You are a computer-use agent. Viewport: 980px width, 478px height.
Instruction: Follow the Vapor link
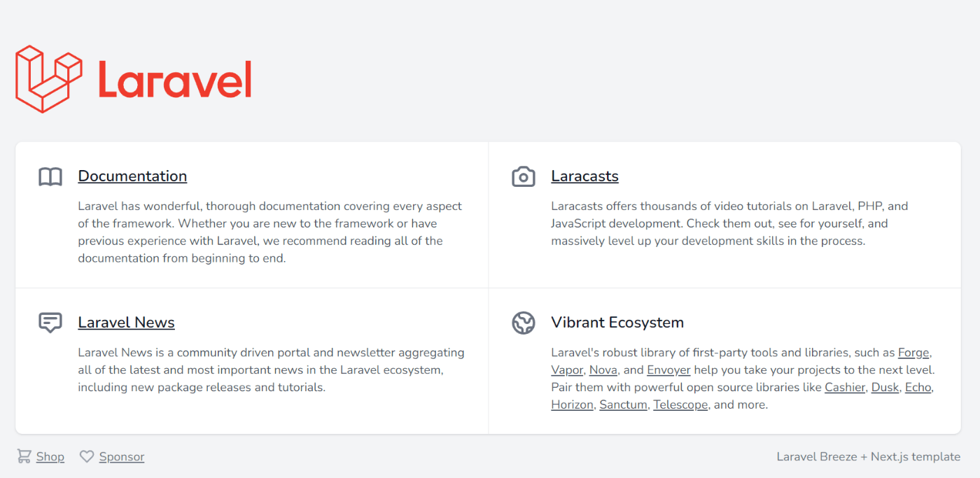pyautogui.click(x=567, y=370)
